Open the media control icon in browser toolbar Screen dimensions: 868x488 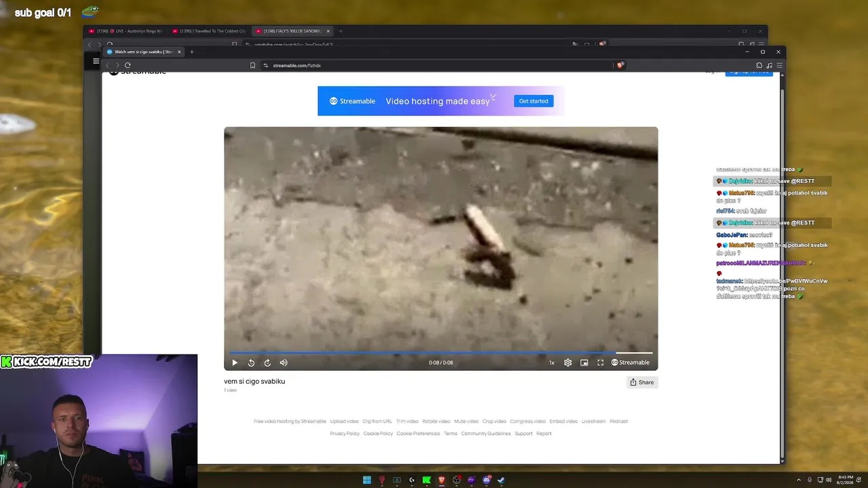click(x=769, y=65)
